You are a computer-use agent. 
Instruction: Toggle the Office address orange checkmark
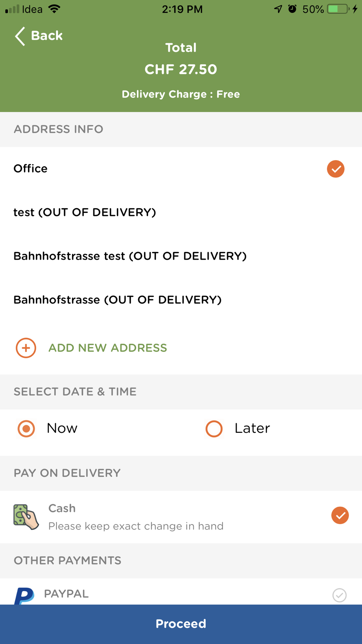336,169
